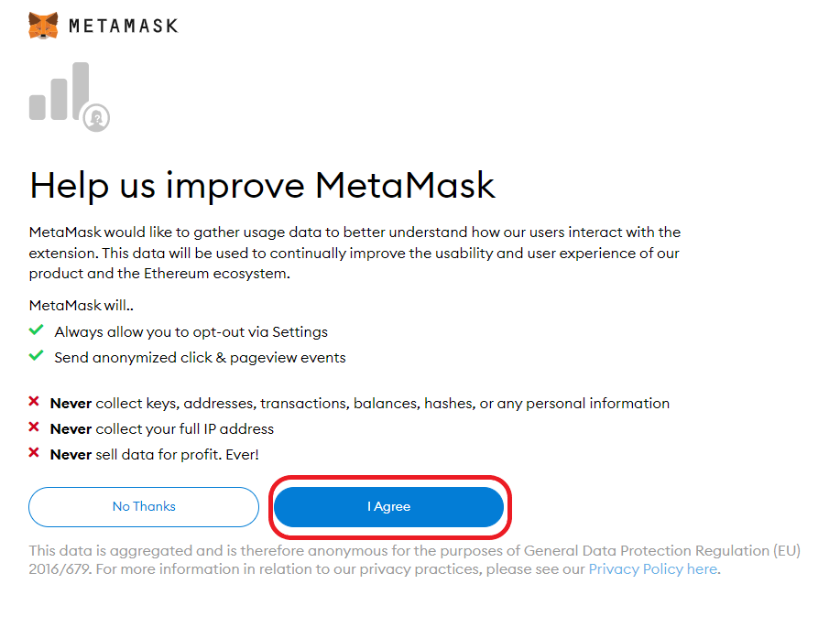Click the 'Always allow you to opt-out' text
840x638 pixels.
(x=191, y=332)
